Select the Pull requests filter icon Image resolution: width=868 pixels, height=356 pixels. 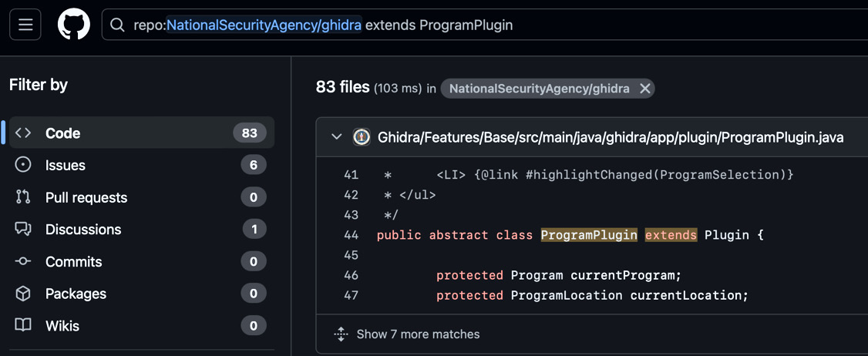tap(22, 197)
